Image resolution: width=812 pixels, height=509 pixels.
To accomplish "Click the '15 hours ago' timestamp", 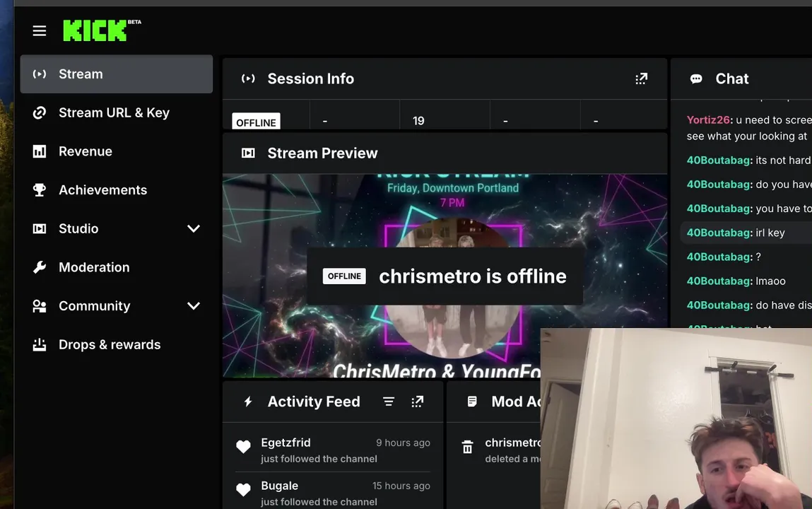I will 401,486.
